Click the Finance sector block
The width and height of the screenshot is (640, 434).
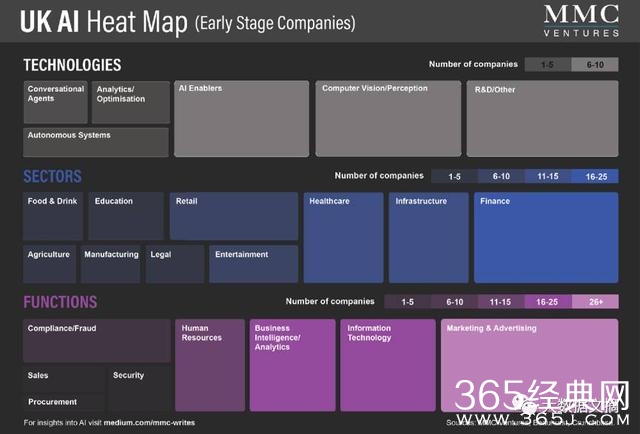tap(546, 237)
